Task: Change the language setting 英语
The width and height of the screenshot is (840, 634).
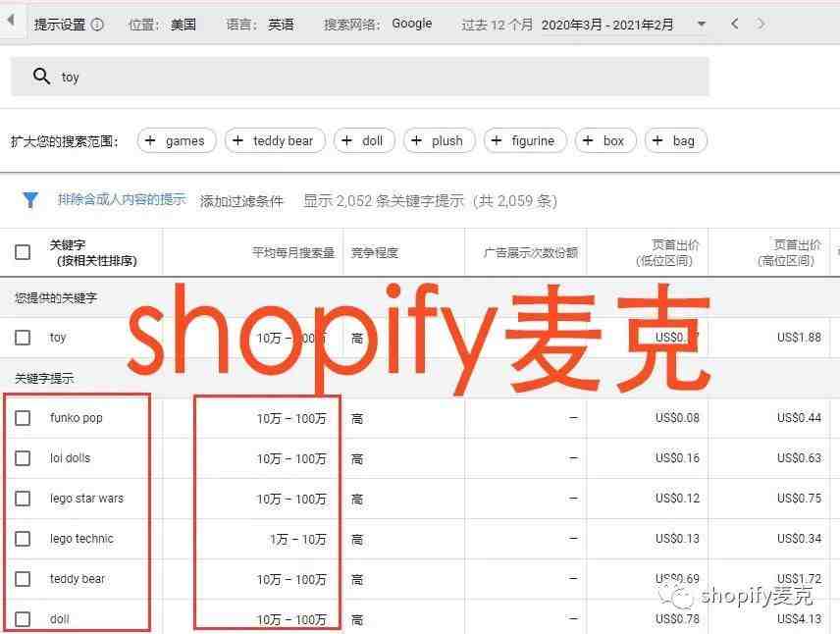Action: pos(281,25)
